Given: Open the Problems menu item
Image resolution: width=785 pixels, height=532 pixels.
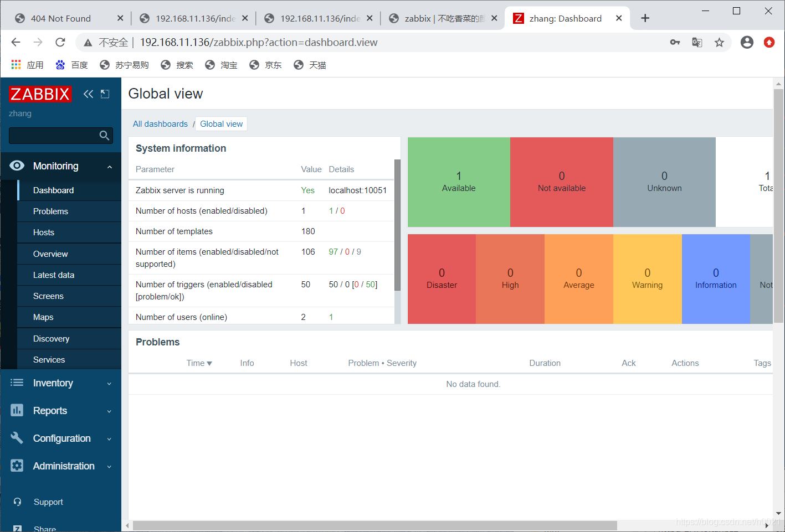Looking at the screenshot, I should tap(69, 211).
